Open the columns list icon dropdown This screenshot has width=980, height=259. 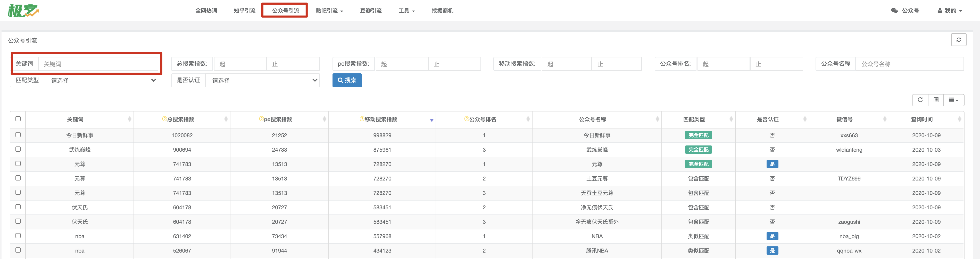(953, 100)
